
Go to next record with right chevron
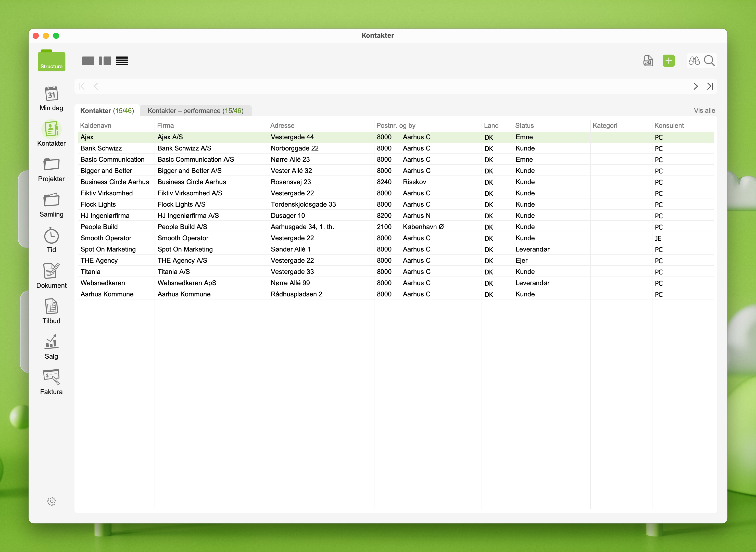pos(696,86)
